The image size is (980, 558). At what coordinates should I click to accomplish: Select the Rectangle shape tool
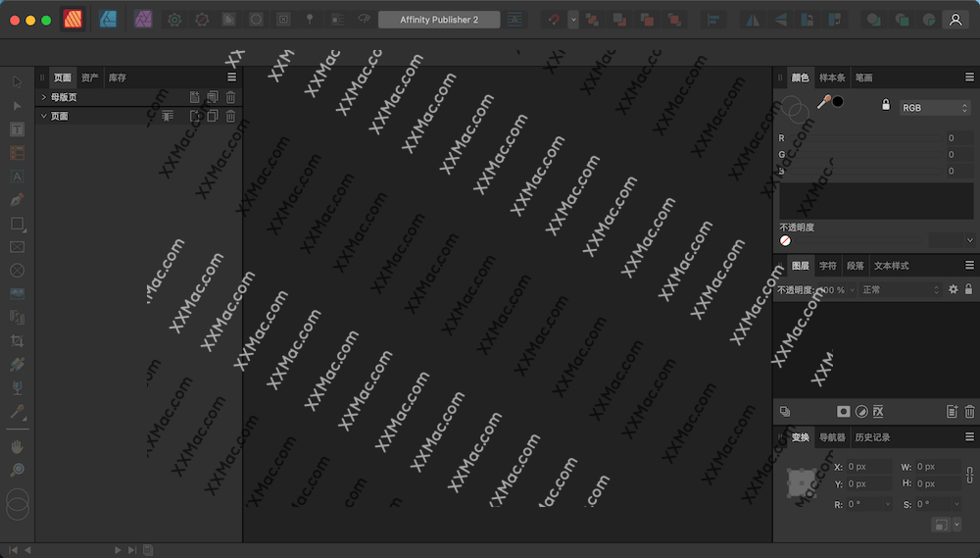click(x=17, y=224)
